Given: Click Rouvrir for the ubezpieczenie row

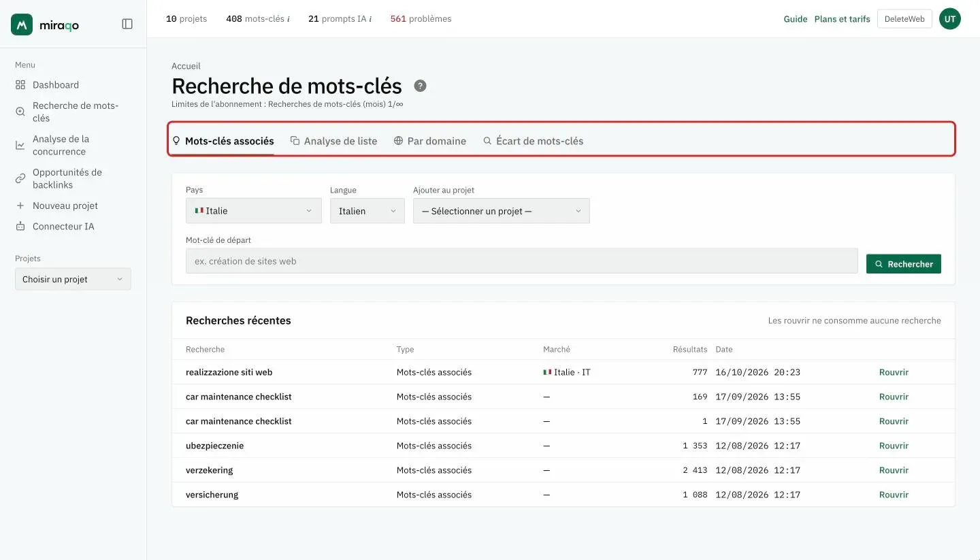Looking at the screenshot, I should click(x=894, y=446).
